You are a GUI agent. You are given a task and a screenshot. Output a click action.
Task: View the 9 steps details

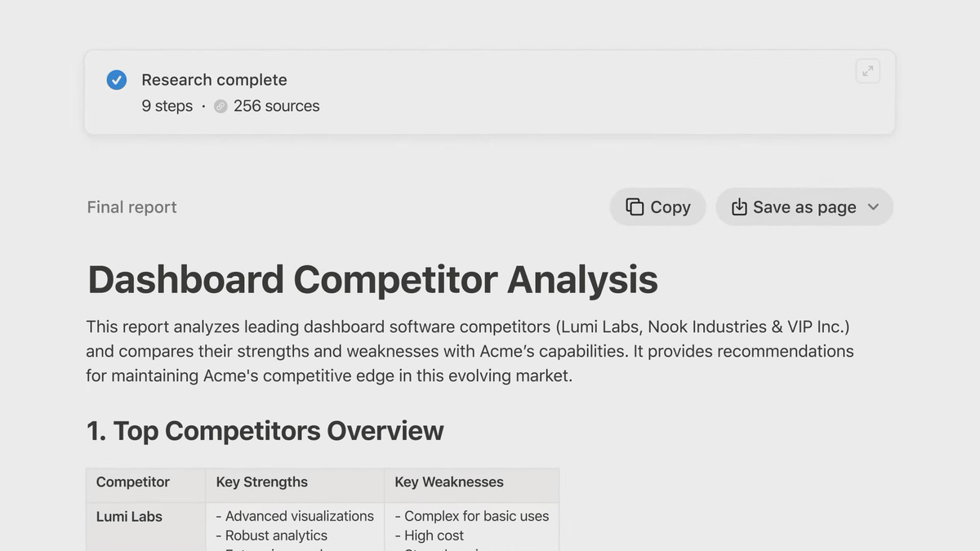point(167,106)
